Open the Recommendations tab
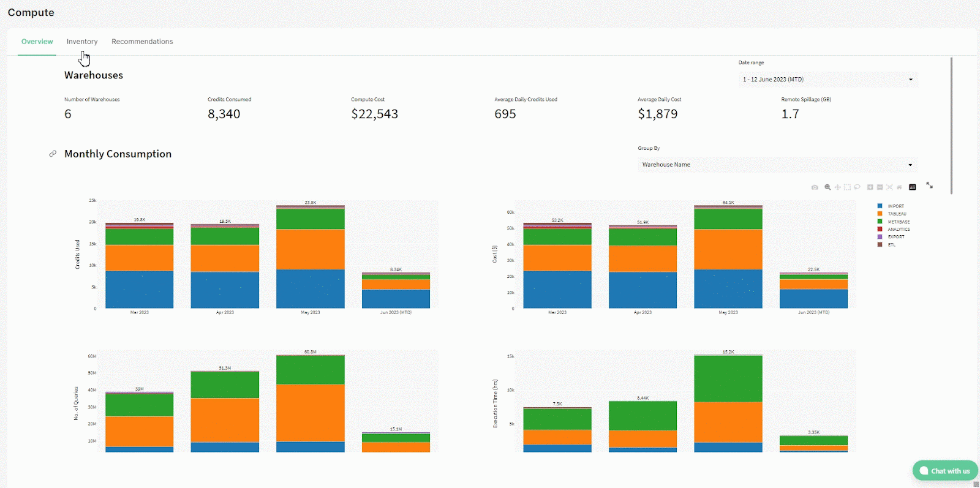The width and height of the screenshot is (980, 488). 142,42
